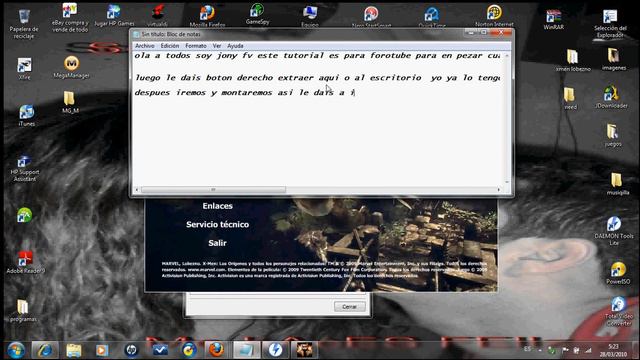The width and height of the screenshot is (640, 360).
Task: Open the Equipo desktop icon
Action: click(310, 16)
